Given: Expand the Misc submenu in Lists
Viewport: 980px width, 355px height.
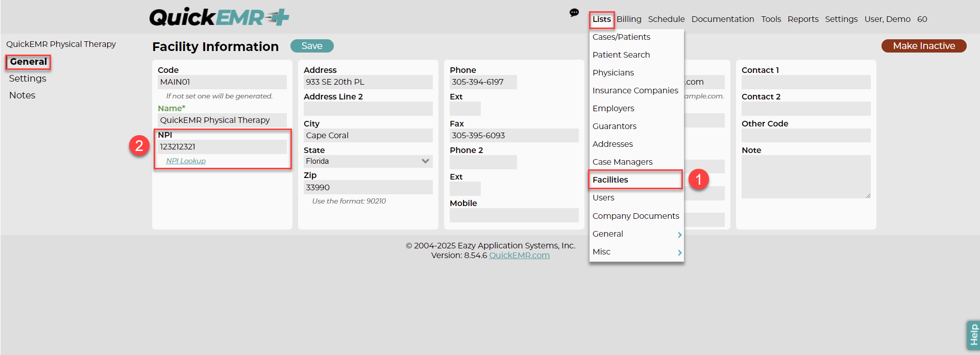Looking at the screenshot, I should [x=636, y=252].
